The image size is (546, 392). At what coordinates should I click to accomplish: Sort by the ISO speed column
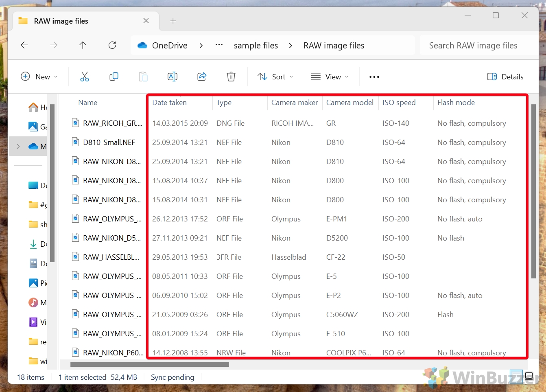tap(399, 103)
